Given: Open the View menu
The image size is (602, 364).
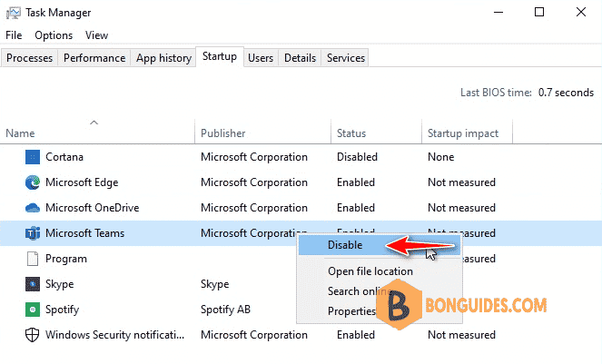Looking at the screenshot, I should tap(96, 35).
